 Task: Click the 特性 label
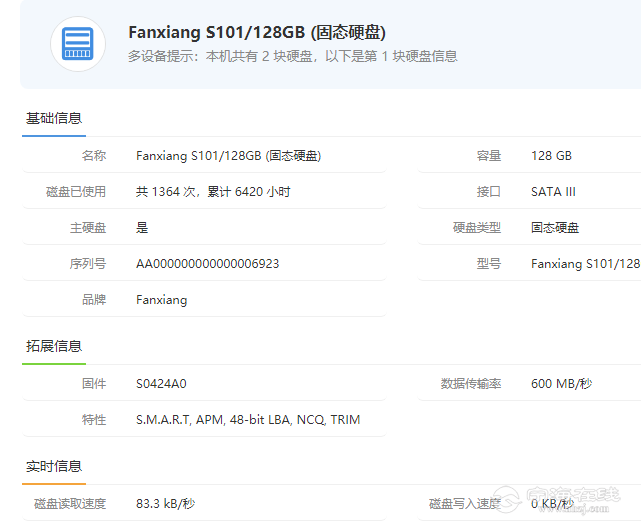click(x=94, y=420)
